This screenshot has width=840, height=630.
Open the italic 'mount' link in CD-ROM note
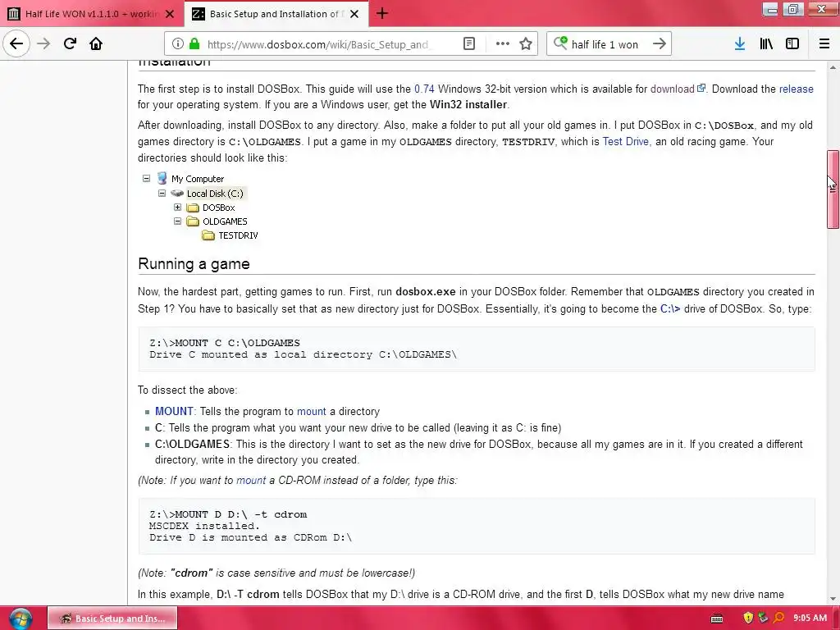coord(251,480)
